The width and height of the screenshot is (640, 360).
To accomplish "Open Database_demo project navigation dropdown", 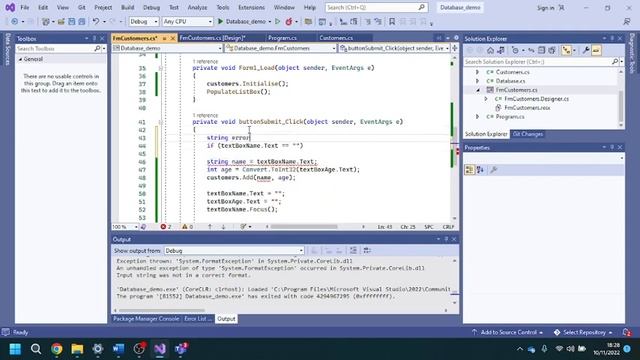I will tap(167, 48).
